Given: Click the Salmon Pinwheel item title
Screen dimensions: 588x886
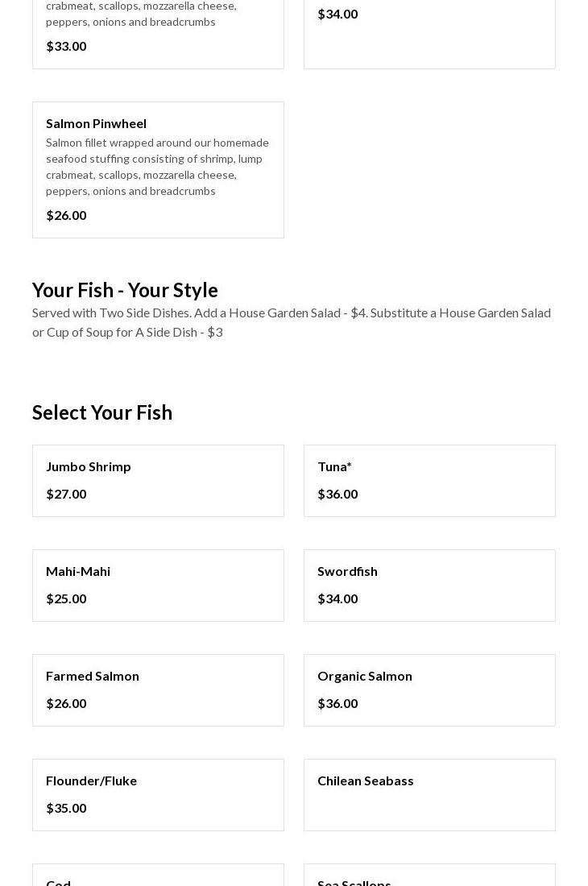Looking at the screenshot, I should pos(96,123).
